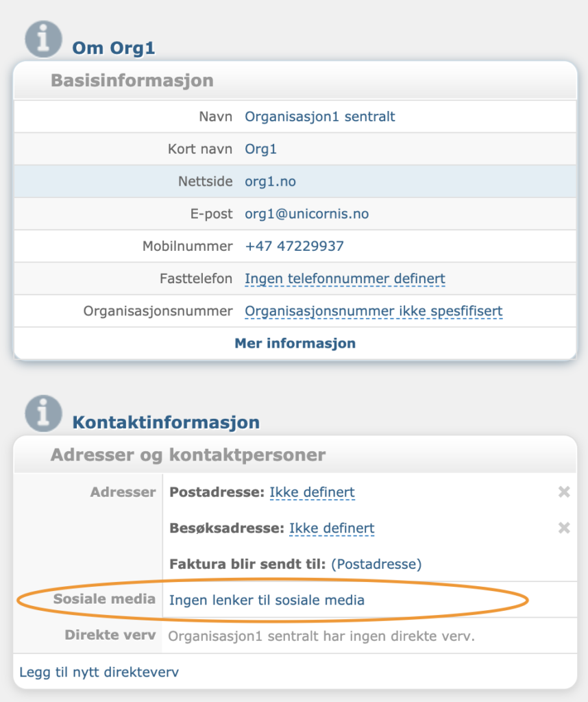The image size is (588, 702).
Task: Edit the mobile number +47 47229937
Action: pos(294,246)
